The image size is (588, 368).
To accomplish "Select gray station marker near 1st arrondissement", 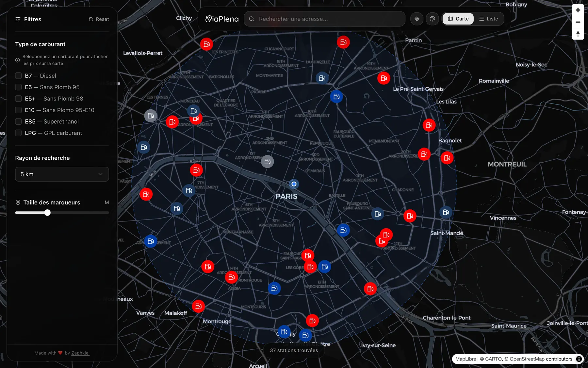I will (268, 162).
